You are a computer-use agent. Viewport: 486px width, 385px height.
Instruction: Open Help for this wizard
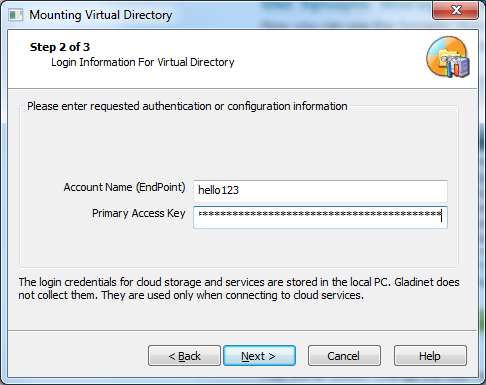point(430,356)
